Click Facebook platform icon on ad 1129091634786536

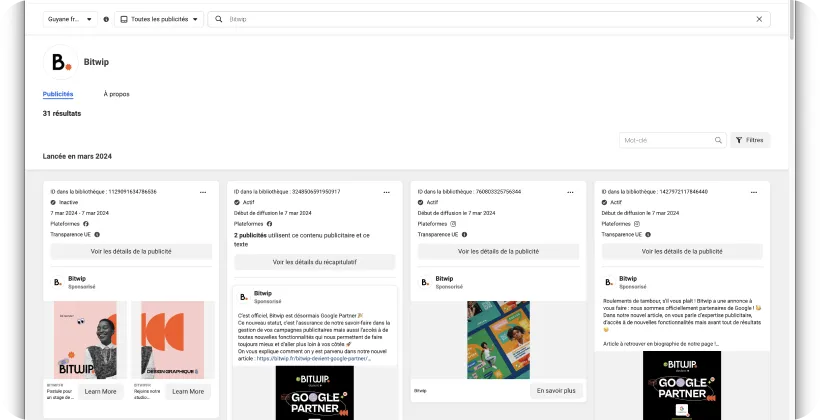click(86, 224)
